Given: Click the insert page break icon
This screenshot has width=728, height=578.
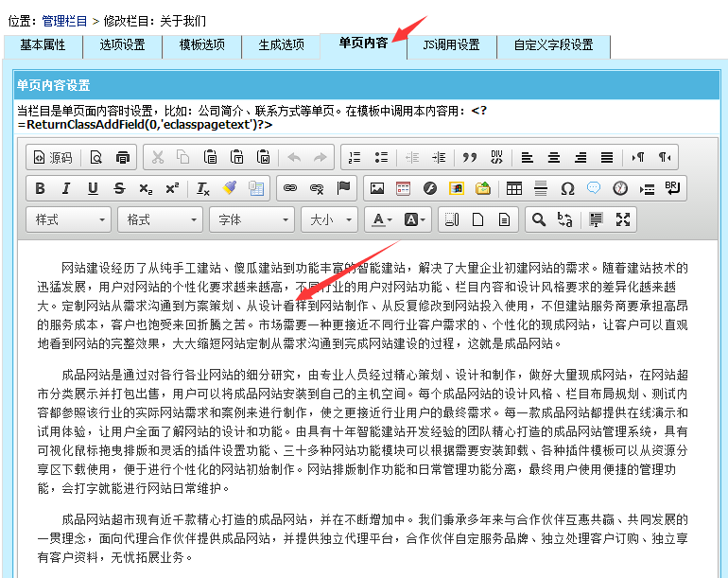Looking at the screenshot, I should click(647, 188).
